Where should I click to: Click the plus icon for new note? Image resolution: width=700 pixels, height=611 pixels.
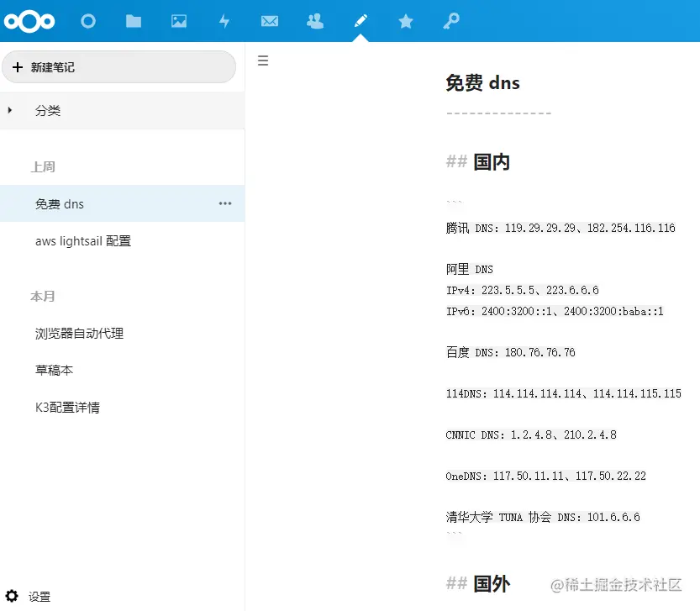pos(18,67)
